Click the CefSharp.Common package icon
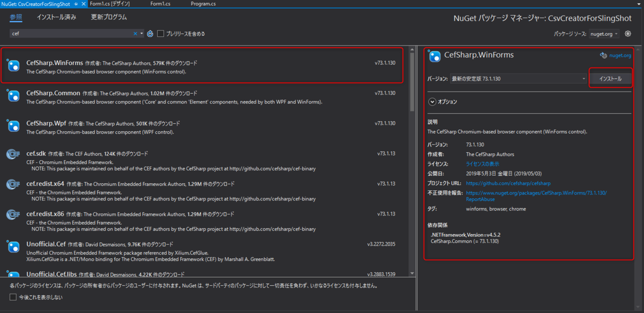 click(13, 96)
